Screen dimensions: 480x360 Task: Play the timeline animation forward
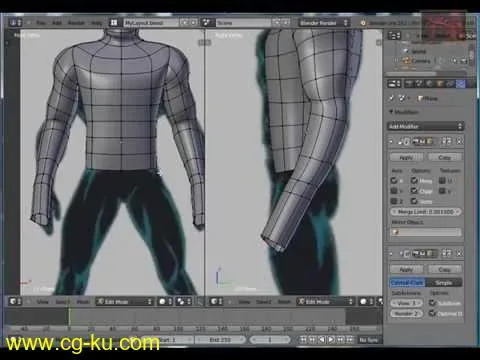click(331, 340)
